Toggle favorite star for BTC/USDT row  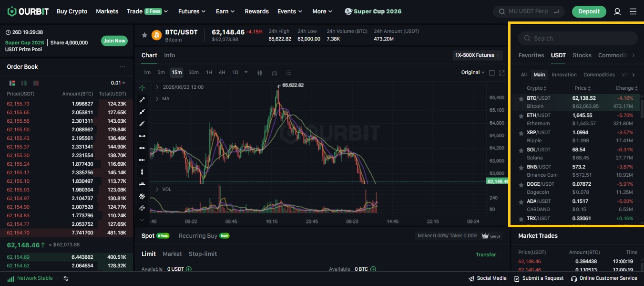pos(521,99)
